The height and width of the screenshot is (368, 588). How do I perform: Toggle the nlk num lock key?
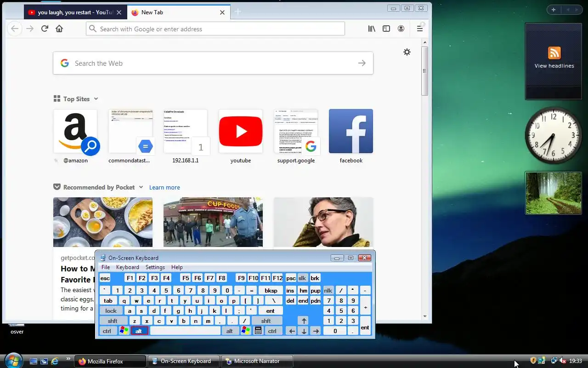[328, 290]
